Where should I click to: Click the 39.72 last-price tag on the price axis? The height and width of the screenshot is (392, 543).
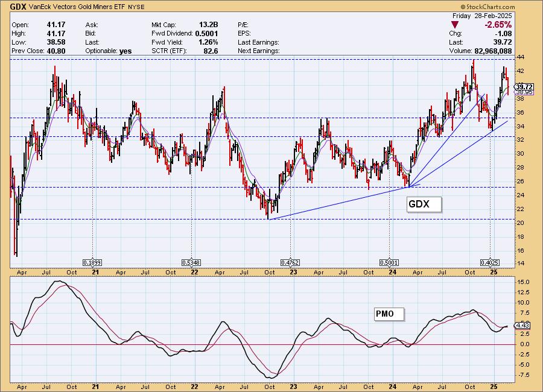coord(524,87)
